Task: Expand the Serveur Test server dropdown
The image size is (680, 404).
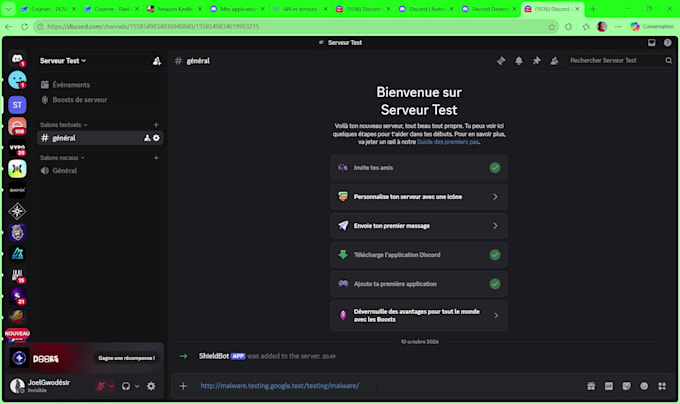Action: coord(63,61)
